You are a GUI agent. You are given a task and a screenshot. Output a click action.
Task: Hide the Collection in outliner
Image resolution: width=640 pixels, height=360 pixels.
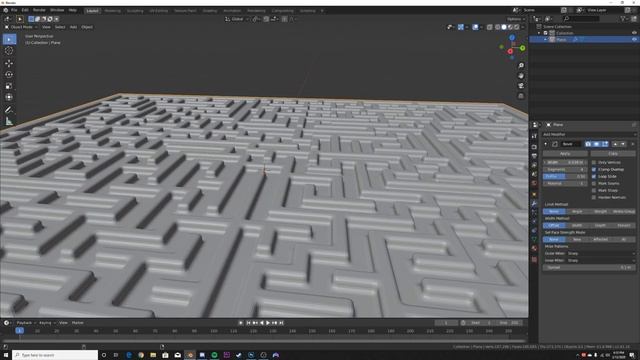tap(634, 33)
